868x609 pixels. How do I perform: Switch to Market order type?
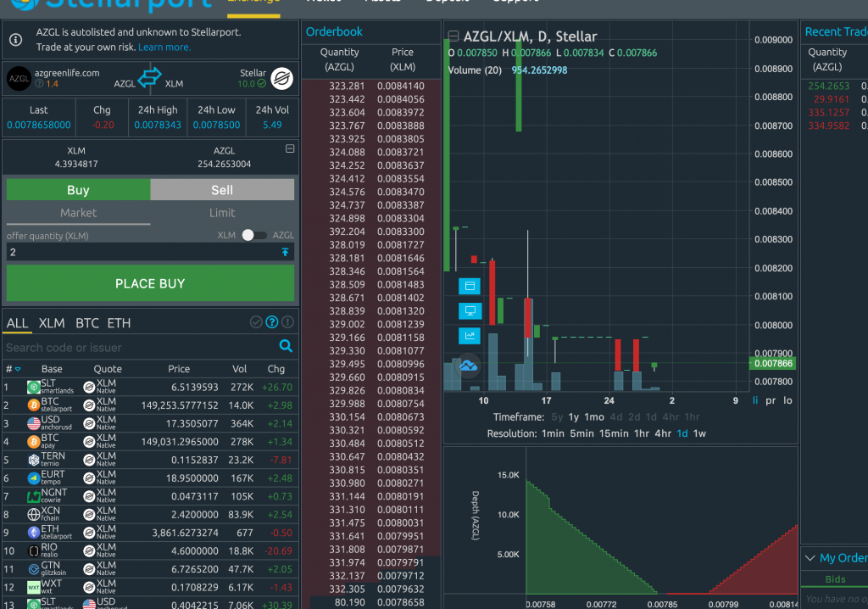(78, 213)
